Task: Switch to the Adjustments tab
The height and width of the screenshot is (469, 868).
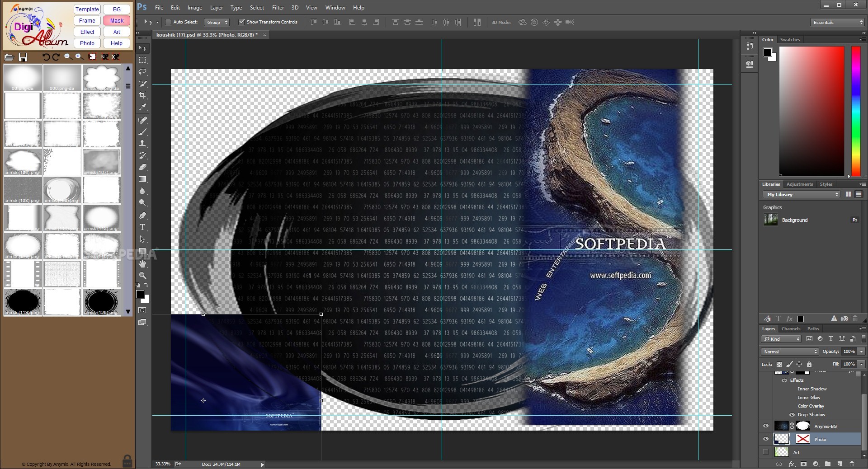Action: [x=799, y=184]
